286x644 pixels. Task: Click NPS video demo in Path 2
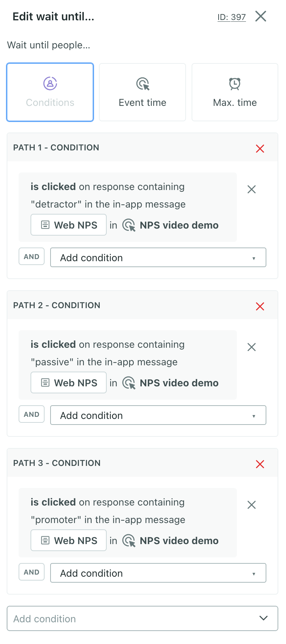[179, 383]
